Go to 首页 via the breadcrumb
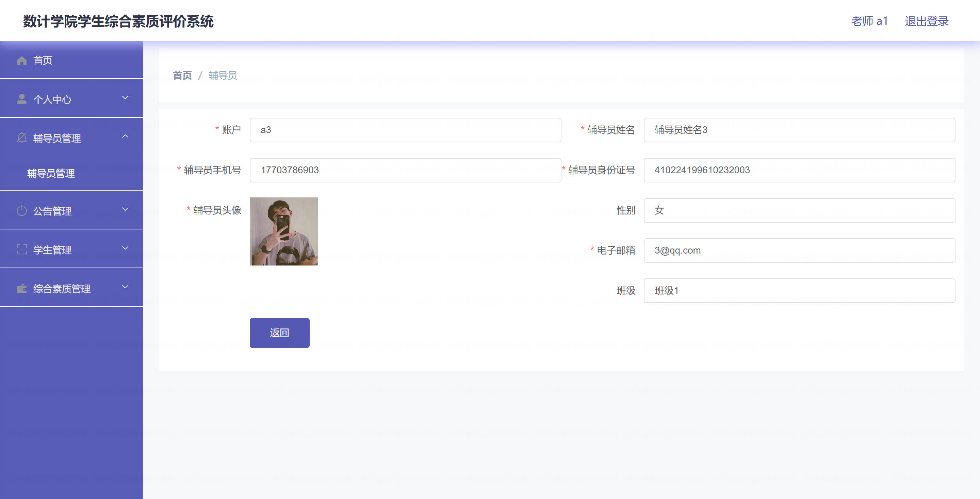 tap(182, 75)
